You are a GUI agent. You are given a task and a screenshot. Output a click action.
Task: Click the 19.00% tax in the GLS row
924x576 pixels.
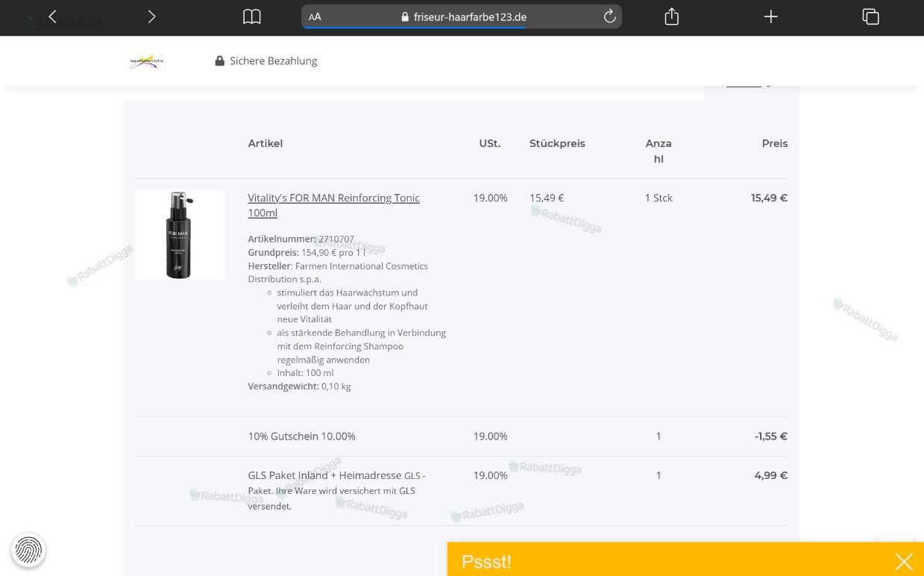pyautogui.click(x=490, y=475)
